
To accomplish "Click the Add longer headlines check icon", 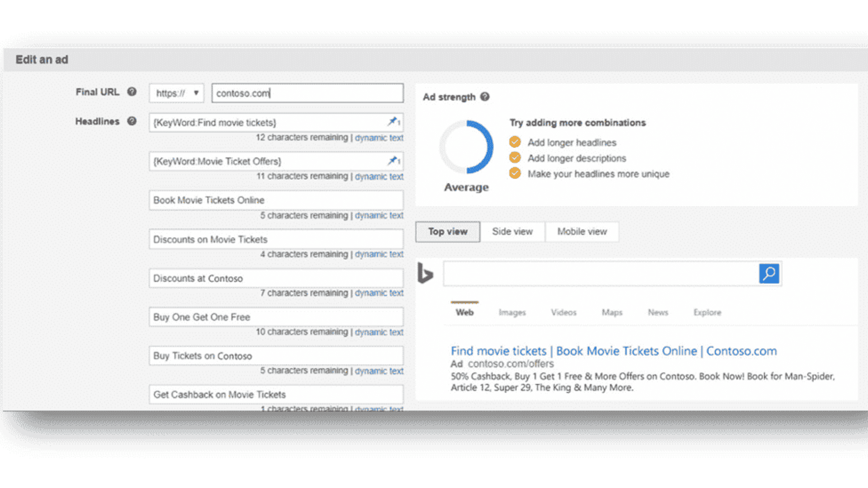I will pos(515,142).
